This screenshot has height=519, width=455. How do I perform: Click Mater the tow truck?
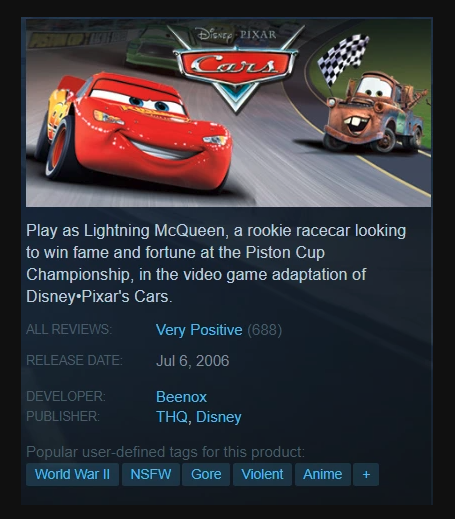pyautogui.click(x=375, y=112)
